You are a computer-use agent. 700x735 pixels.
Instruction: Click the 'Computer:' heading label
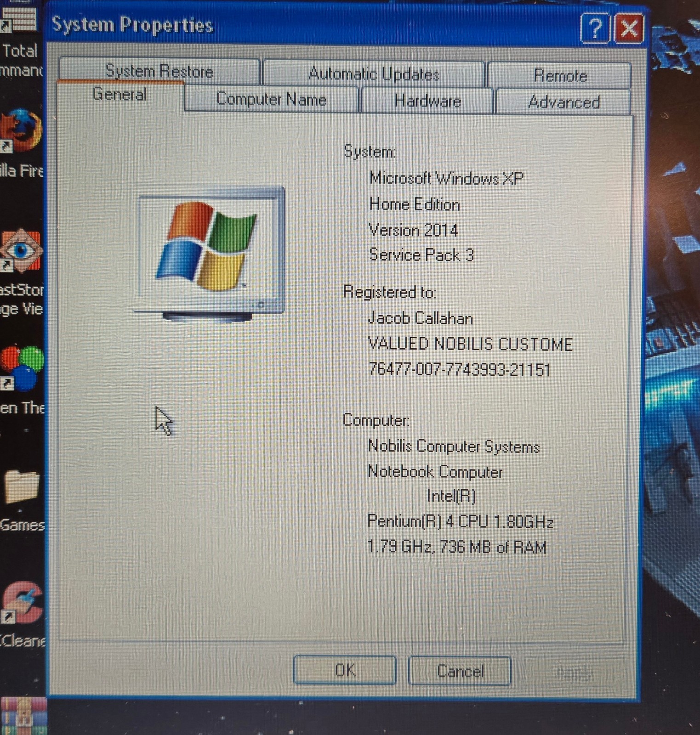click(376, 420)
